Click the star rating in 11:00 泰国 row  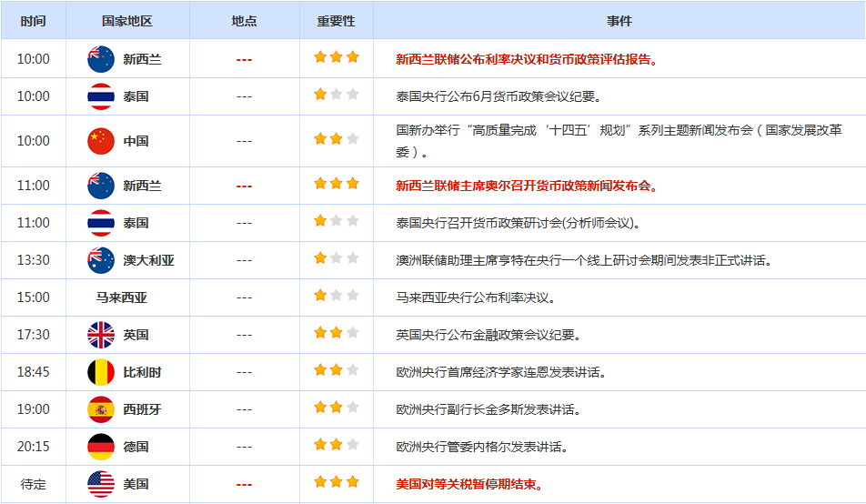pos(337,220)
